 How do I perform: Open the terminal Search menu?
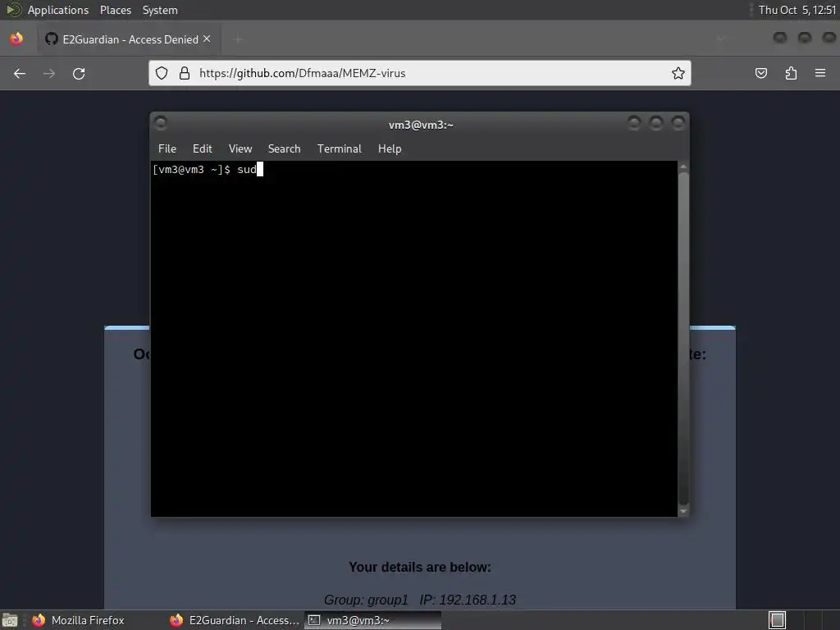(x=284, y=149)
